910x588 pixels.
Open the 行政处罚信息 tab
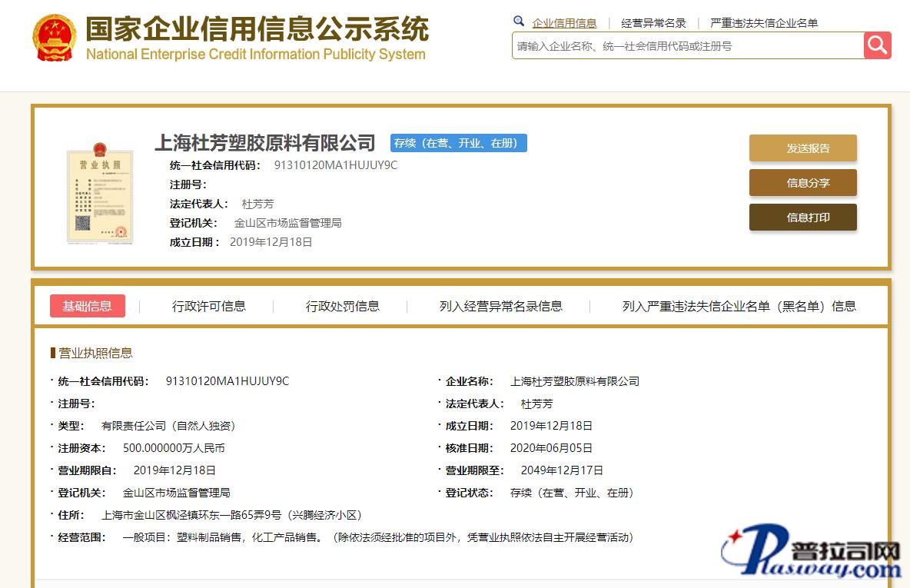[x=342, y=306]
